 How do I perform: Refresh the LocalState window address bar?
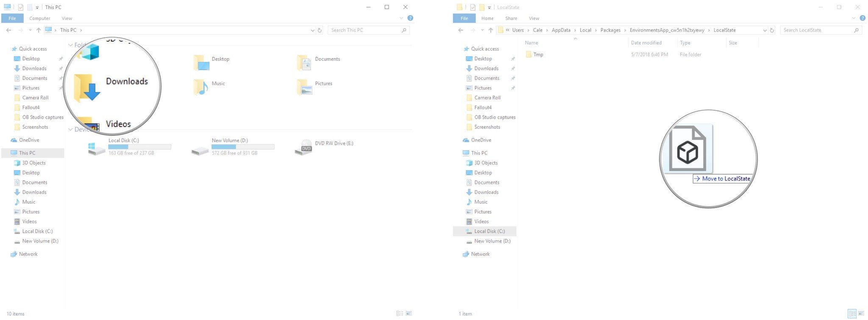tap(772, 30)
